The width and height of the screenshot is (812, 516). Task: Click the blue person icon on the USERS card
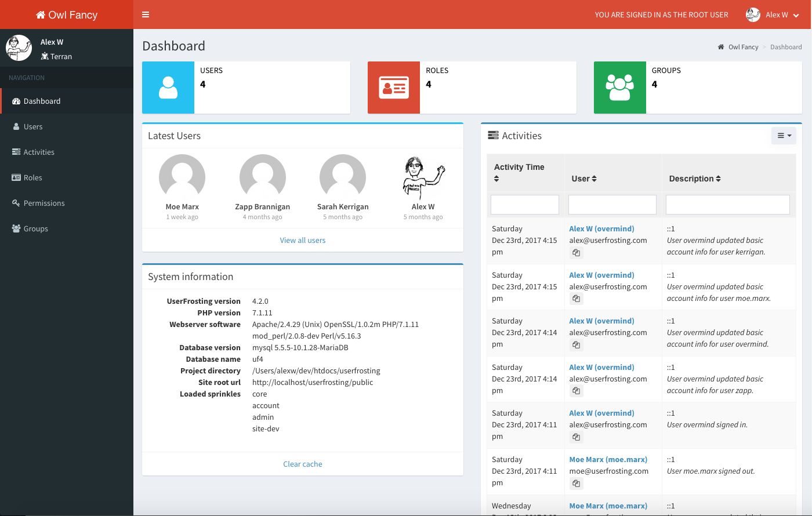tap(168, 87)
